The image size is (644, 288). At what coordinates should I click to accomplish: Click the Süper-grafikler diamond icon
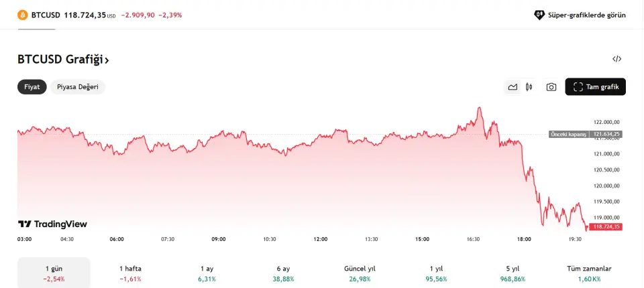point(539,14)
